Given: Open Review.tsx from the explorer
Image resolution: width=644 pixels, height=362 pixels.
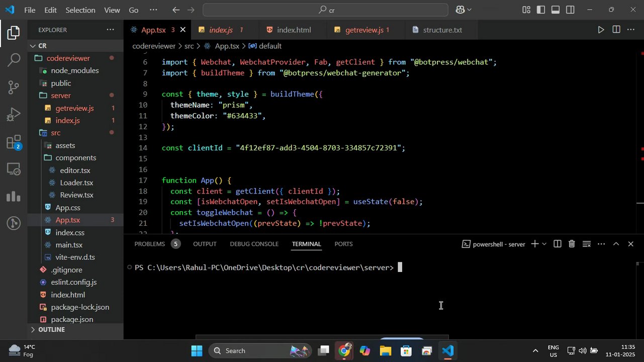Looking at the screenshot, I should (76, 195).
